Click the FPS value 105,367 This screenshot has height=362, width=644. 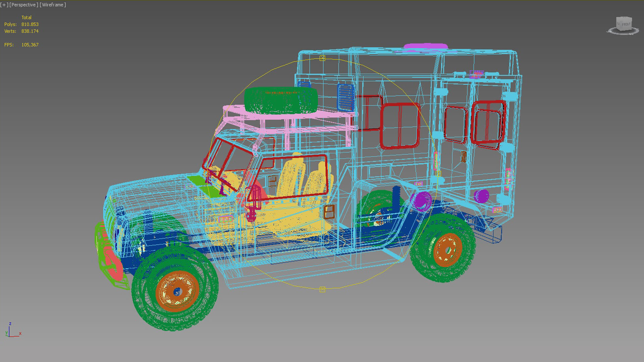pos(30,45)
